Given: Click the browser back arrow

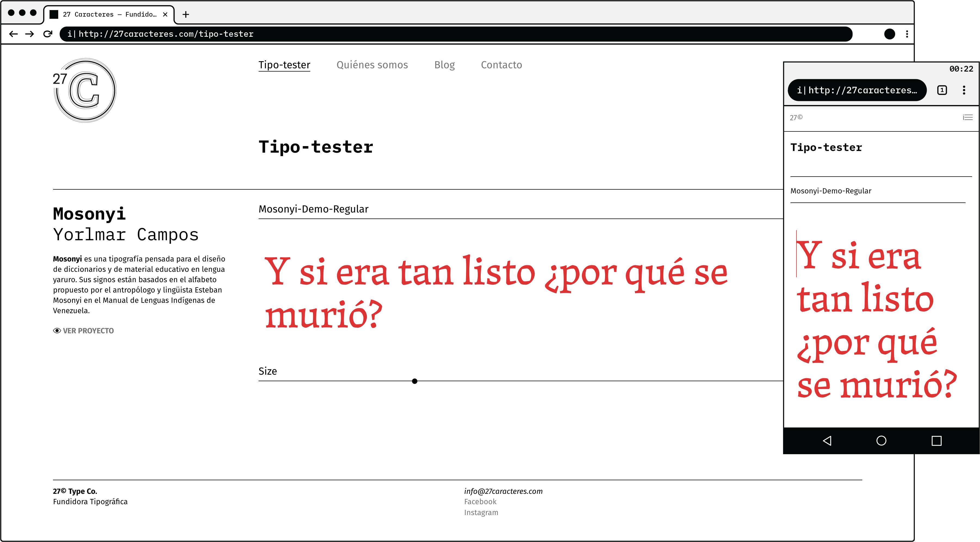Looking at the screenshot, I should pos(13,34).
